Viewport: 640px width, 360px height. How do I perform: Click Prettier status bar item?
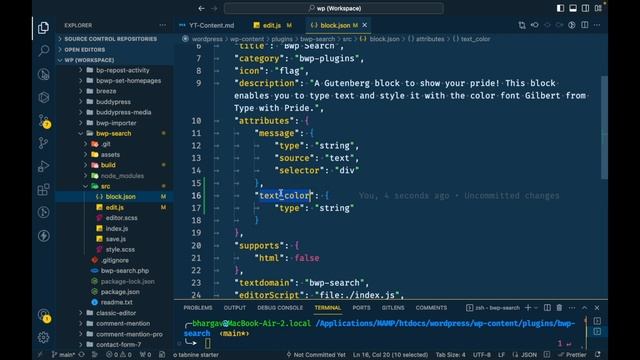pos(572,355)
